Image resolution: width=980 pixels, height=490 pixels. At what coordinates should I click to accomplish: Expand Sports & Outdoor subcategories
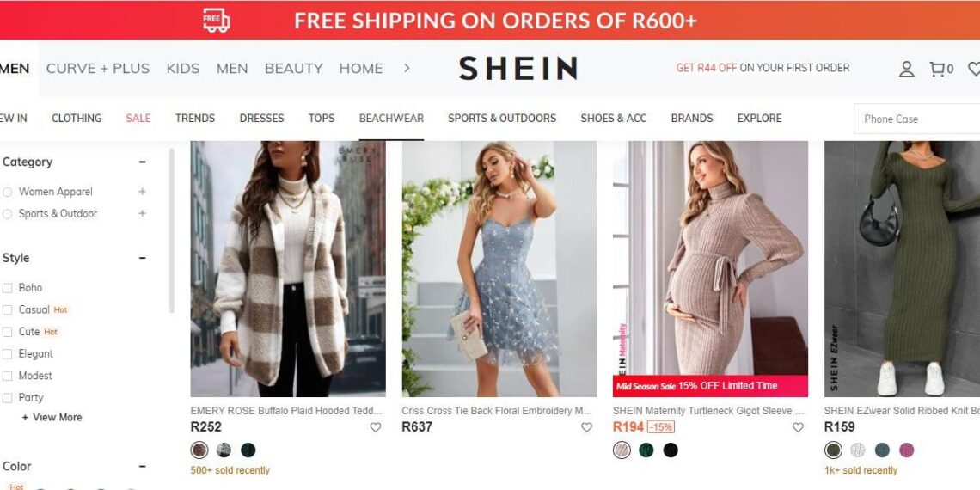tap(142, 213)
